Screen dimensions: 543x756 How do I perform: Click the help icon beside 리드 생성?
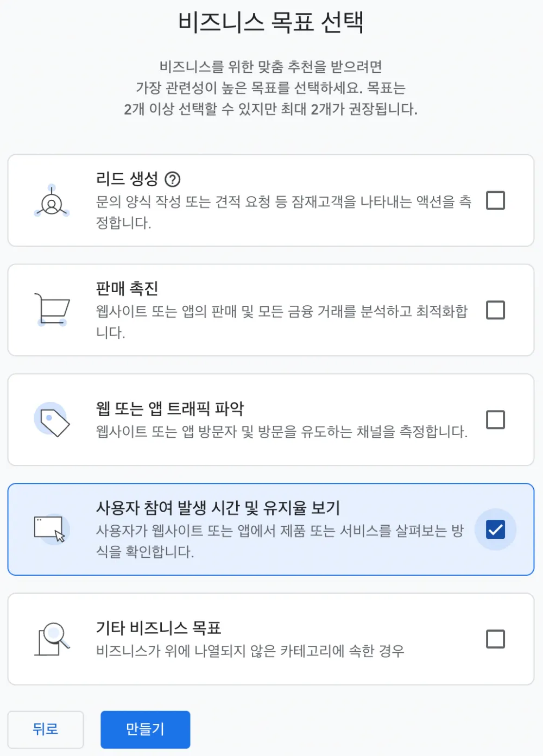[172, 179]
